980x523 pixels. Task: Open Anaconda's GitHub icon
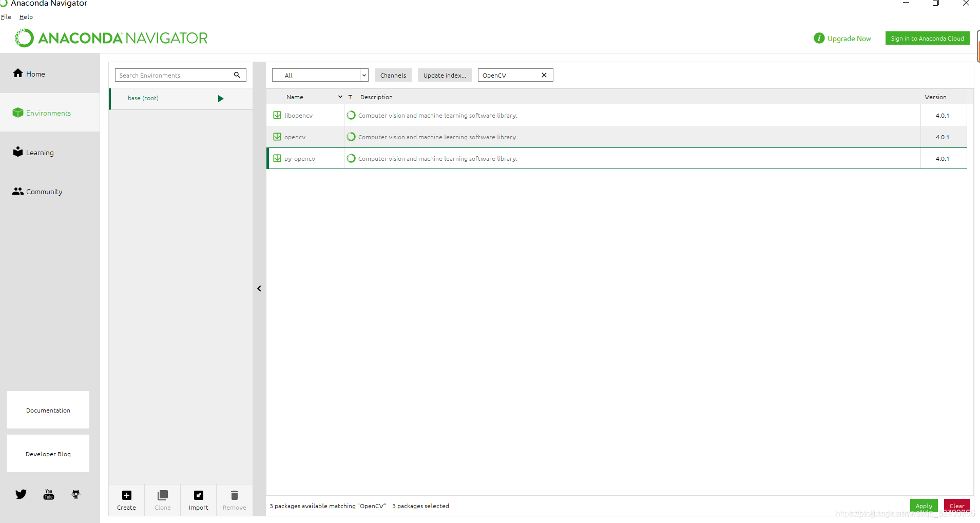point(76,494)
